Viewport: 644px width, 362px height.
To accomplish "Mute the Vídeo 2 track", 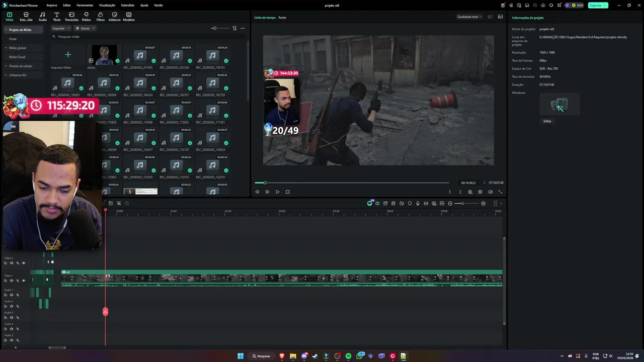I will (12, 263).
